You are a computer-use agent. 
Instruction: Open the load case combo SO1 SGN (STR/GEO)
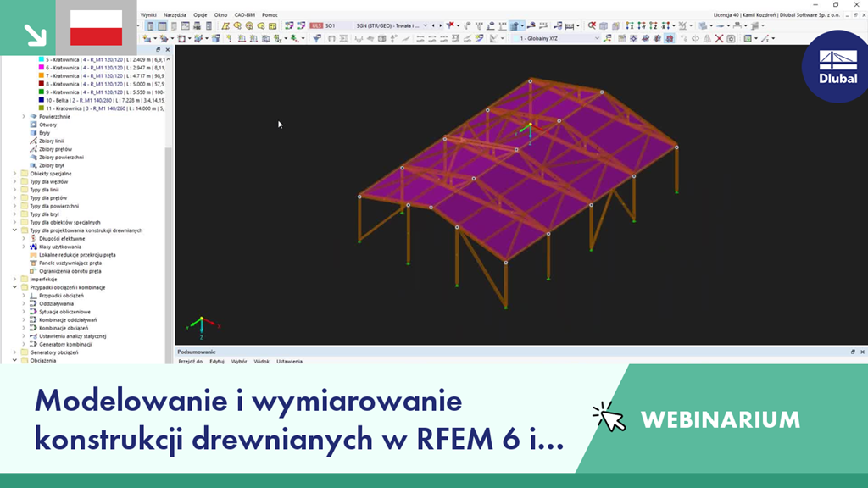click(x=370, y=25)
